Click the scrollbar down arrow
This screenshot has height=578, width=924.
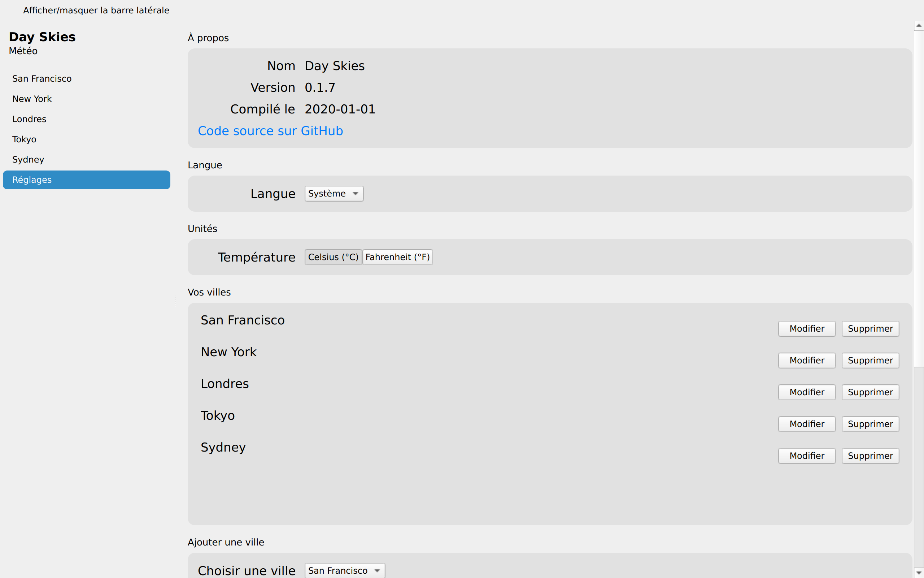[919, 573]
